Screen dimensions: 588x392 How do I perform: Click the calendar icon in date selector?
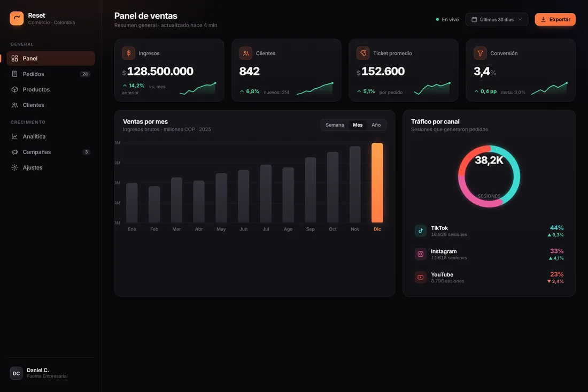tap(474, 19)
